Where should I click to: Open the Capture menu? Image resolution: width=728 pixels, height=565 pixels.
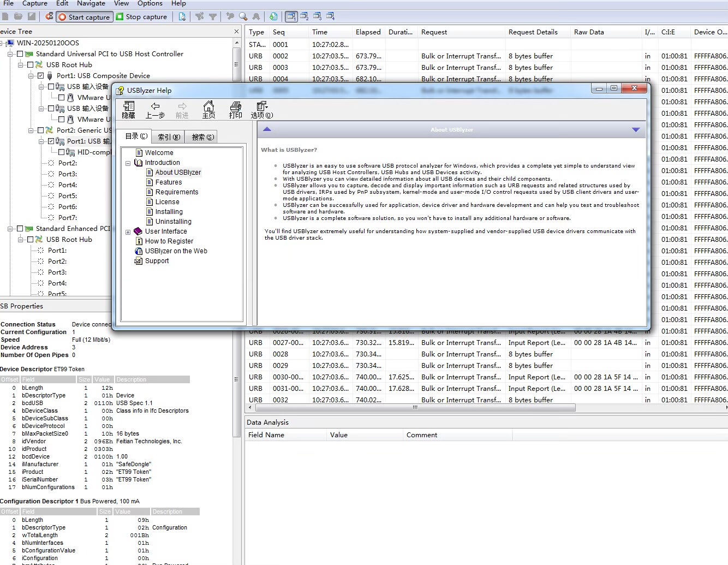click(35, 3)
